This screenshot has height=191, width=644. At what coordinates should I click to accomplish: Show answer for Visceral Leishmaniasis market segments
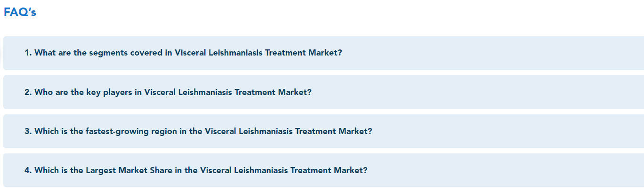point(323,53)
